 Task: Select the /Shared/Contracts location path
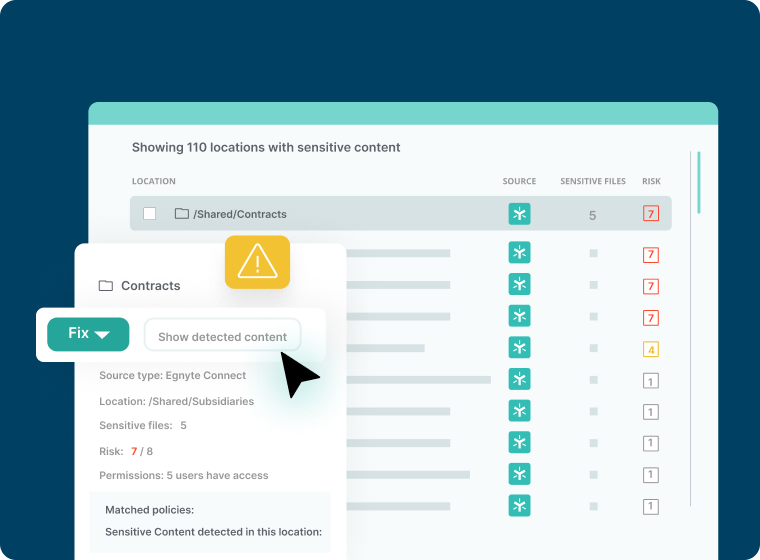tap(240, 214)
